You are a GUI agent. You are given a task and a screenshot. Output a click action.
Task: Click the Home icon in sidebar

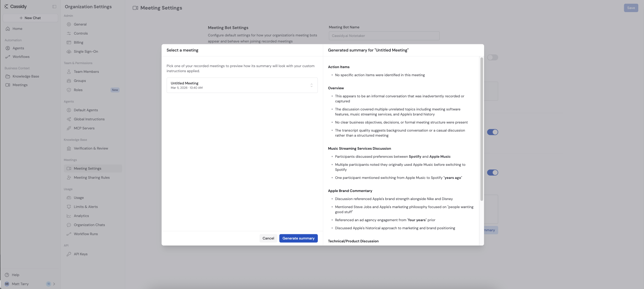pyautogui.click(x=8, y=29)
